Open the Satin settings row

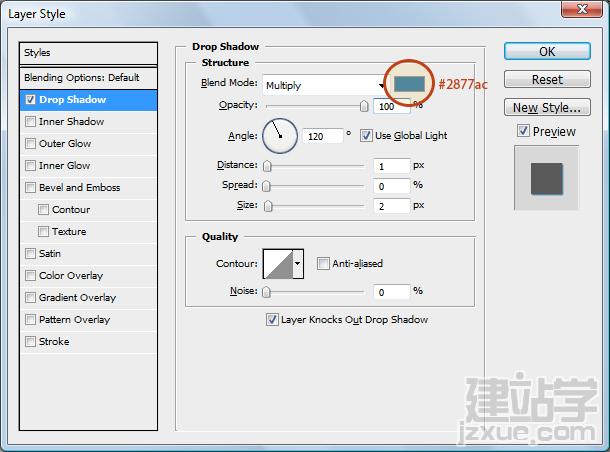click(88, 254)
